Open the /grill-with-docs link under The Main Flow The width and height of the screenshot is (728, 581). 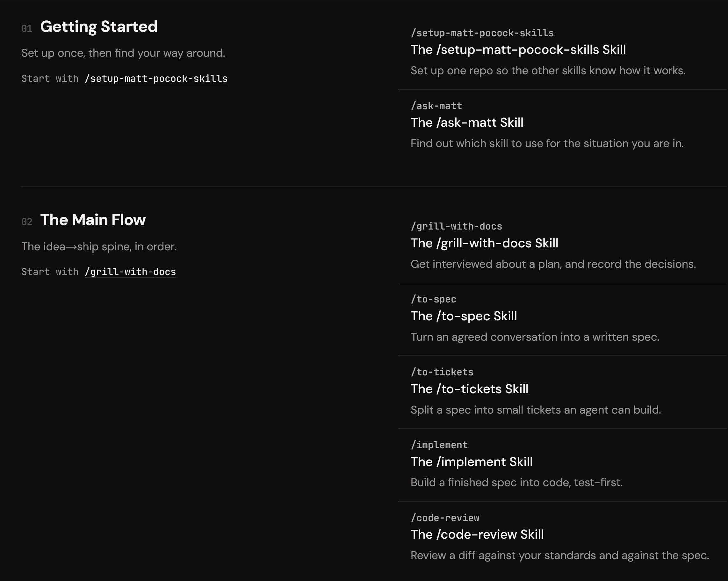[130, 272]
